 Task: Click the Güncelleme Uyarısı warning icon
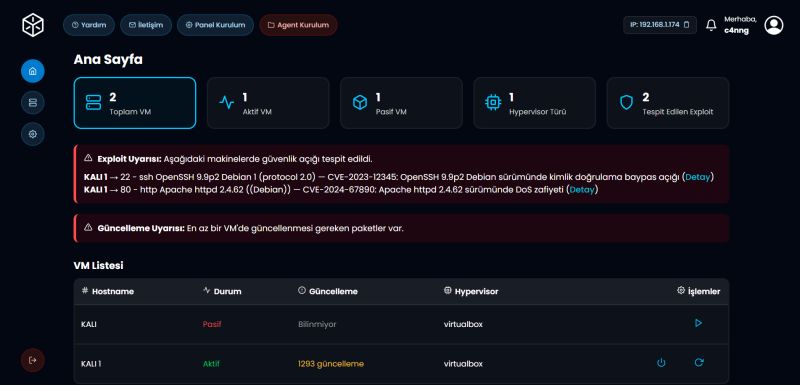[x=88, y=227]
